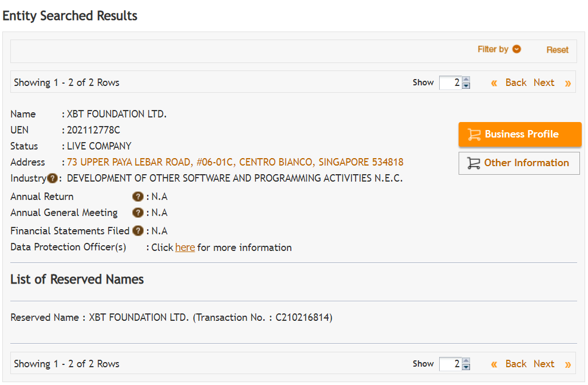
Task: Open the 73 Upper Paya Lebar Road address link
Action: pos(235,162)
